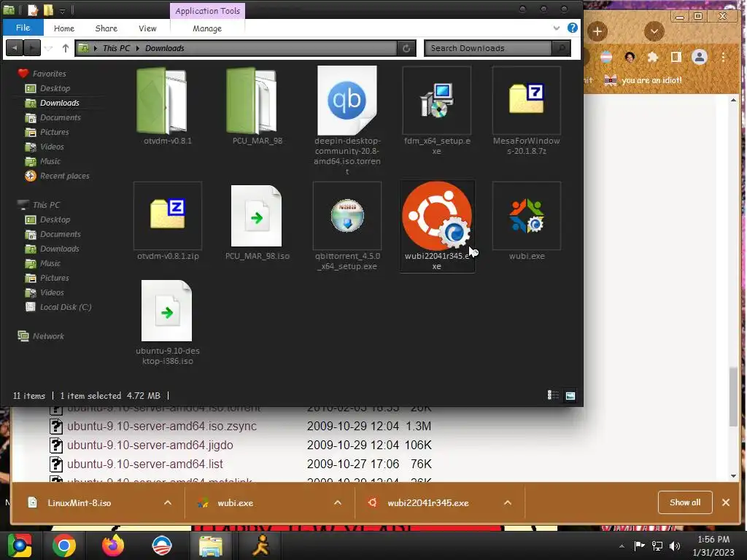Screen dimensions: 747x560
Task: Select ubuntu-9.10-desktop-i386.iso file
Action: (x=167, y=323)
